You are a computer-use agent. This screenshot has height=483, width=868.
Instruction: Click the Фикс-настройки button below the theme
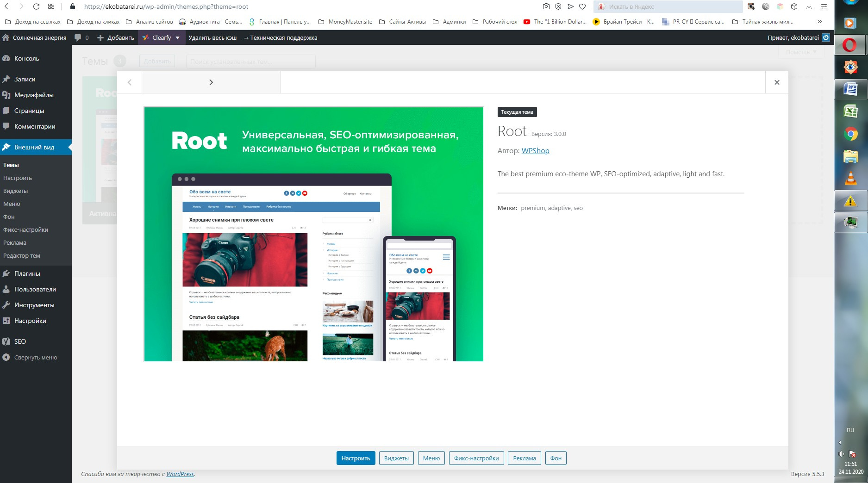[476, 458]
